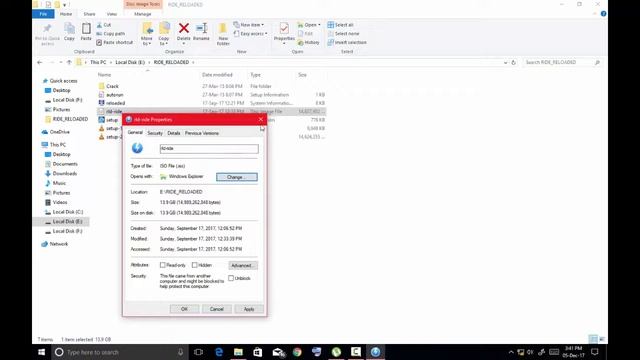
Task: Open recent locations arrow beside forward button
Action: 61,62
